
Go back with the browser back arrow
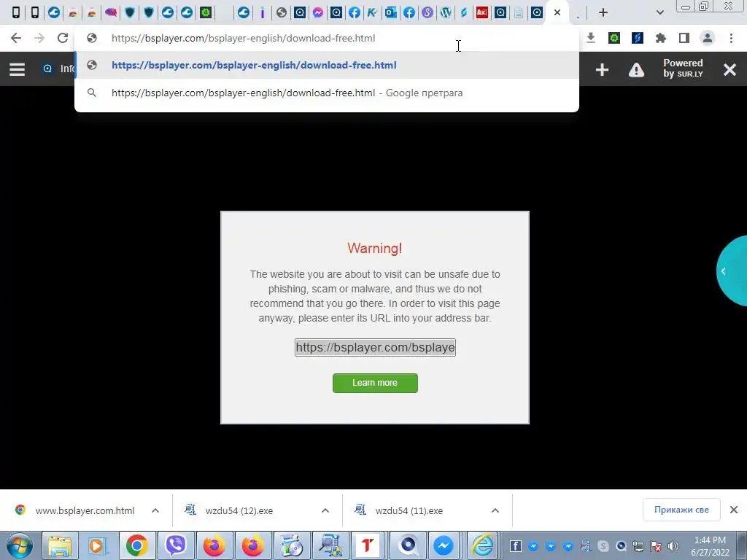click(16, 38)
